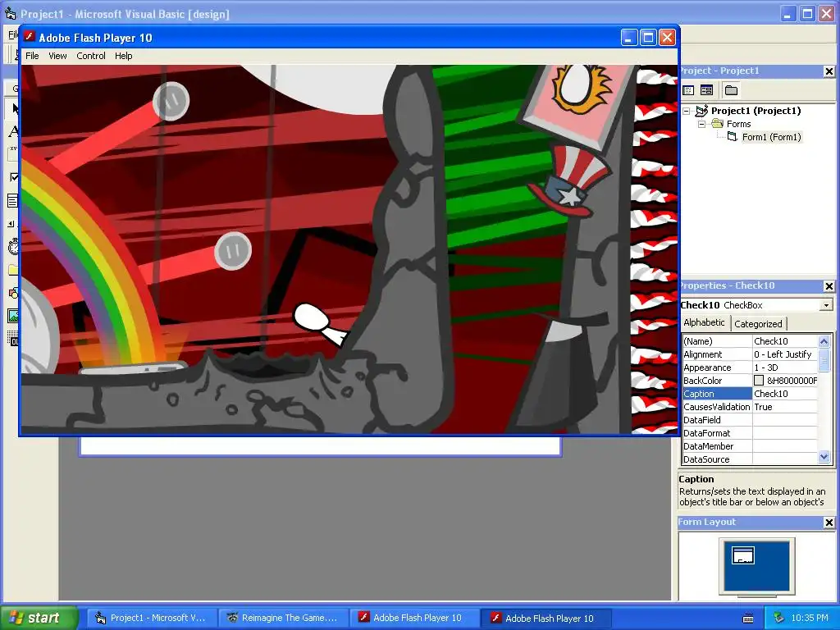The image size is (840, 630).
Task: Open the Flash Player Control menu
Action: pyautogui.click(x=91, y=56)
